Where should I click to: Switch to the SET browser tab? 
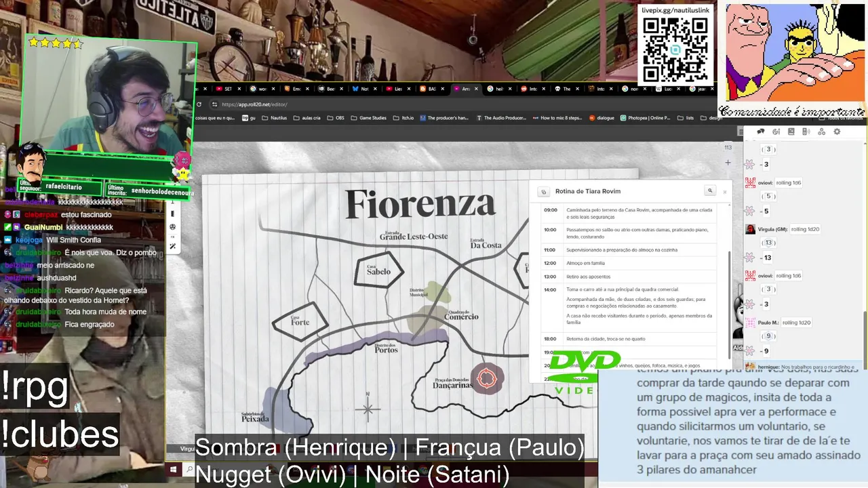point(229,89)
